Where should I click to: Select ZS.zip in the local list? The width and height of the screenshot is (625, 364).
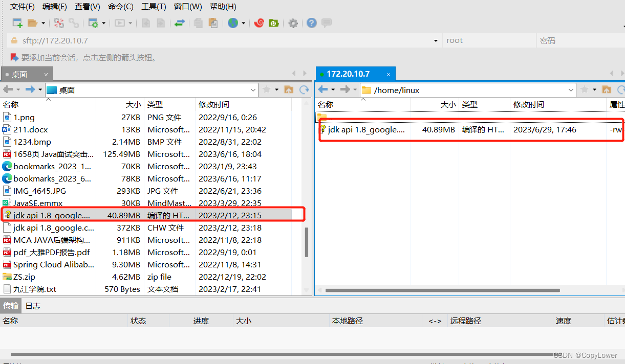[x=146, y=277]
